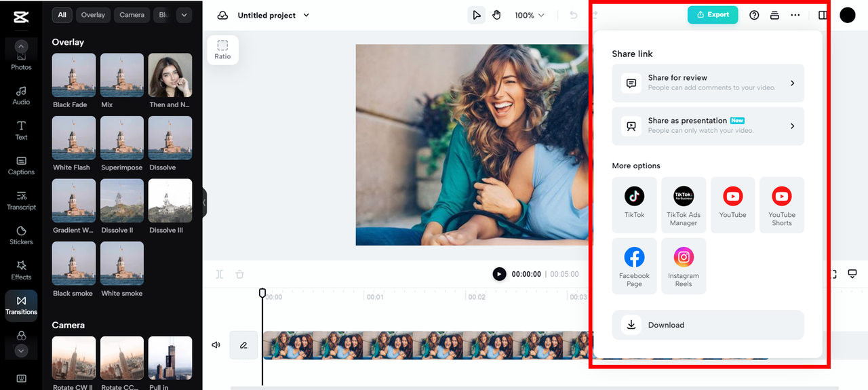The image size is (868, 390).
Task: Select the Overlay filter tab
Action: pyautogui.click(x=93, y=15)
